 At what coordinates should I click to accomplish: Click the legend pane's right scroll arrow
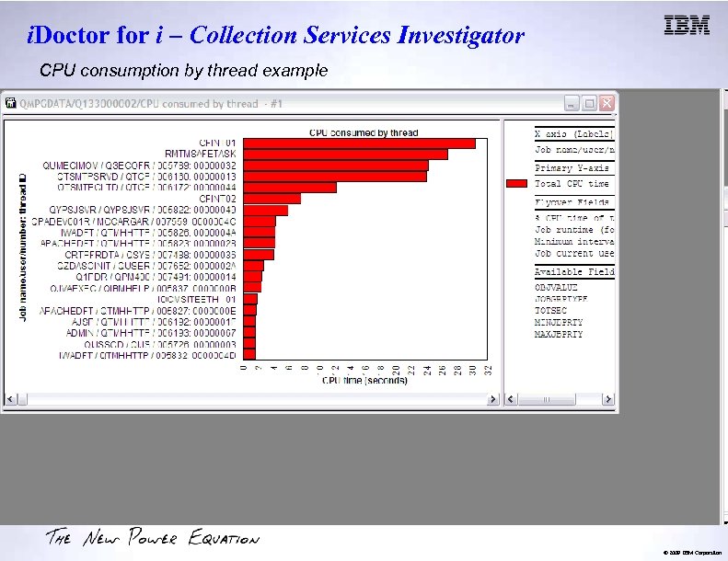(607, 399)
